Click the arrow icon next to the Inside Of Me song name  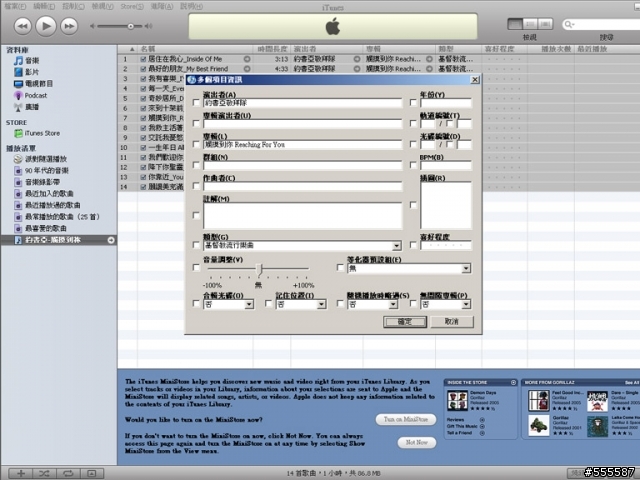click(x=247, y=59)
